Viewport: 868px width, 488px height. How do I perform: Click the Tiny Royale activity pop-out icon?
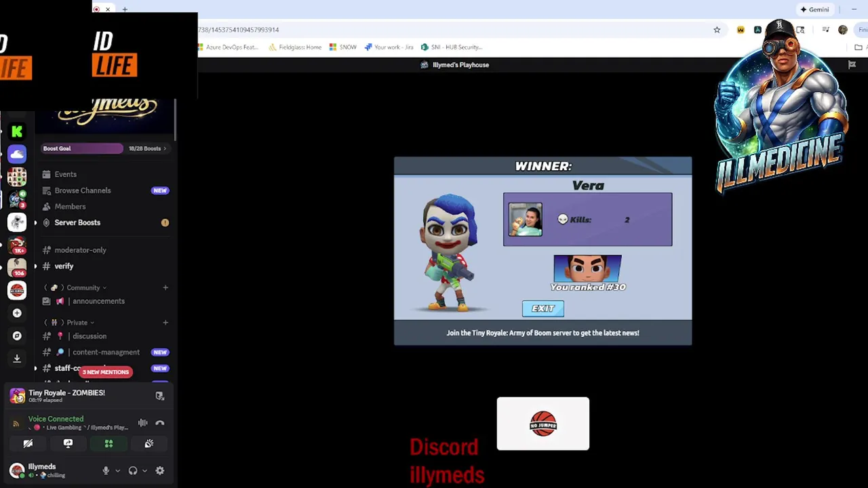160,396
